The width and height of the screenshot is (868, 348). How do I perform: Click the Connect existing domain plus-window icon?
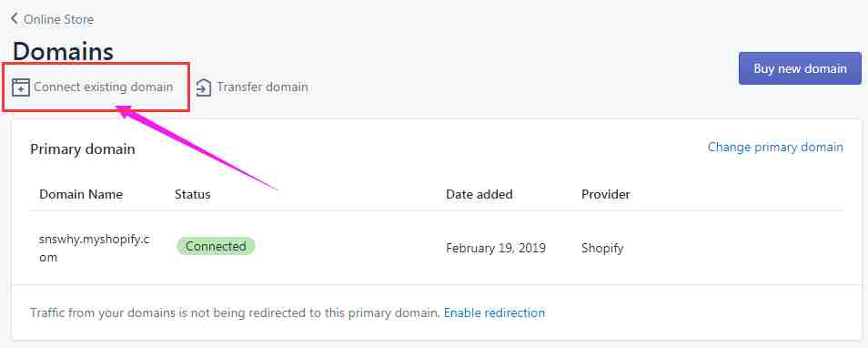point(21,87)
